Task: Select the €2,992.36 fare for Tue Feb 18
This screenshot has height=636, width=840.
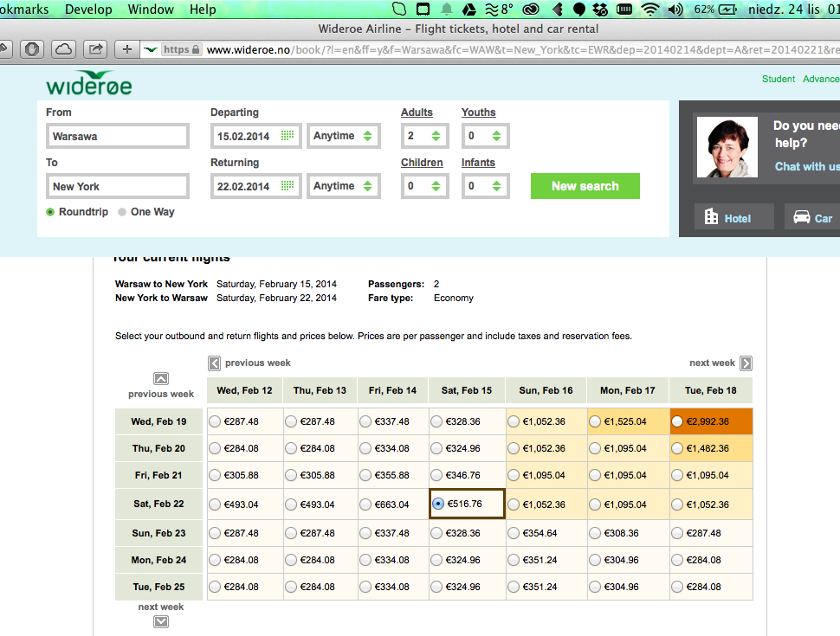Action: point(677,421)
